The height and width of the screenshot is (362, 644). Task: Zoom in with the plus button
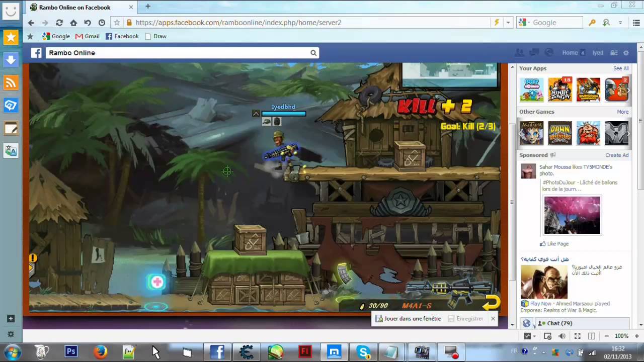point(637,336)
